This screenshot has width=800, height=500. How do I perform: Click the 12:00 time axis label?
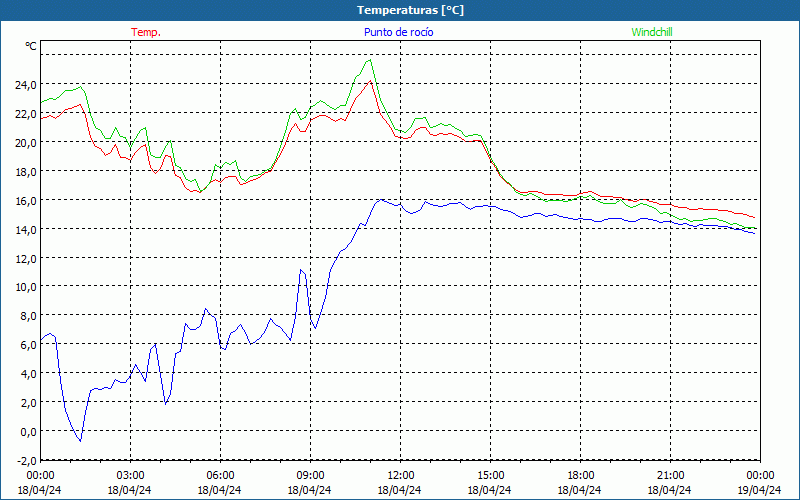[400, 476]
